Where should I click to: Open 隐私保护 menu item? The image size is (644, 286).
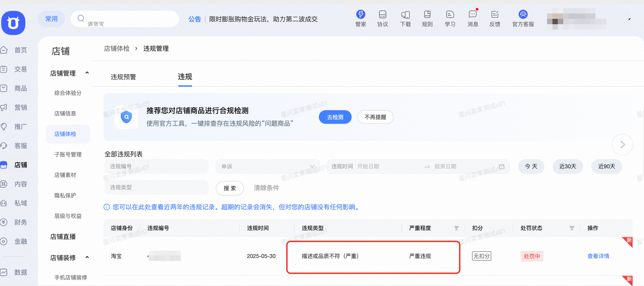click(x=65, y=195)
